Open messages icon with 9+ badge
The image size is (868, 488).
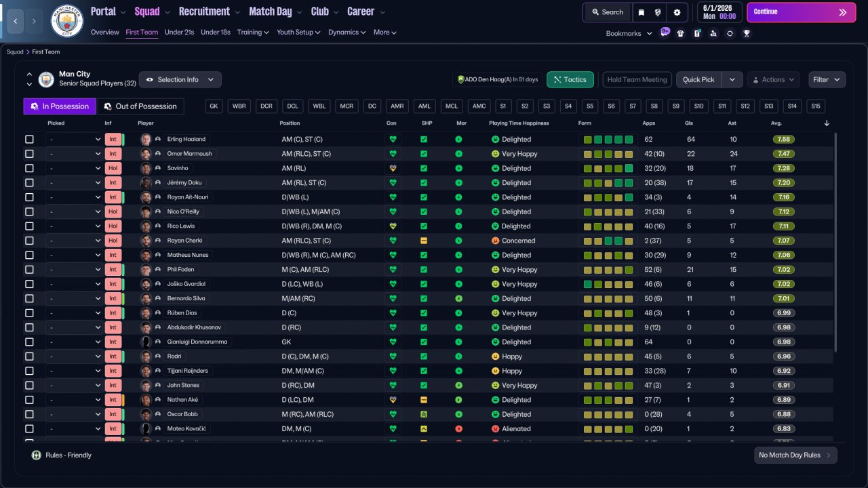click(665, 33)
